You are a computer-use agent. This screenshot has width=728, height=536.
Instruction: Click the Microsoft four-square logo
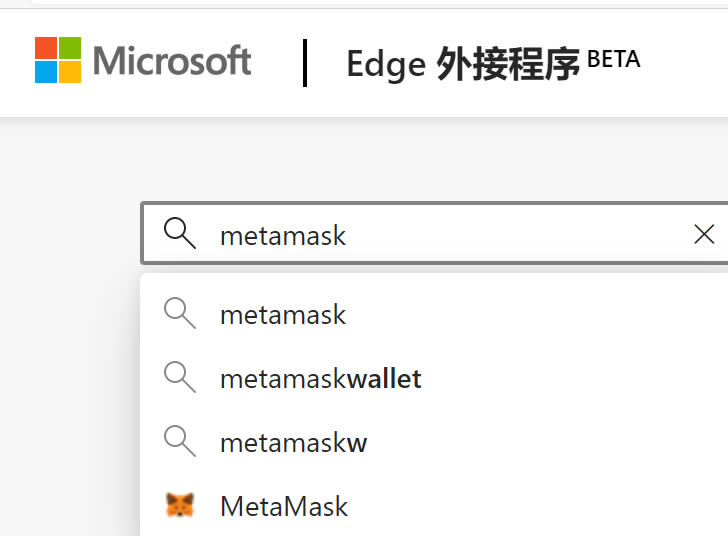pyautogui.click(x=58, y=60)
